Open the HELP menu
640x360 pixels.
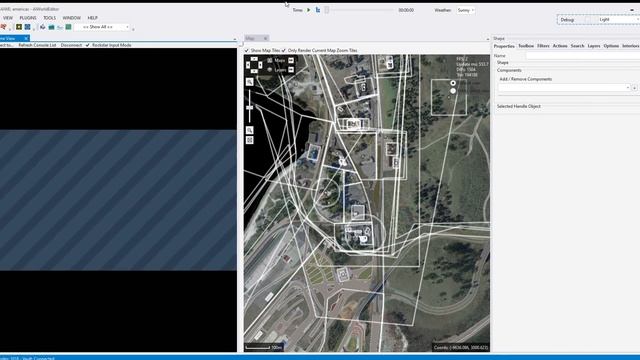click(93, 18)
